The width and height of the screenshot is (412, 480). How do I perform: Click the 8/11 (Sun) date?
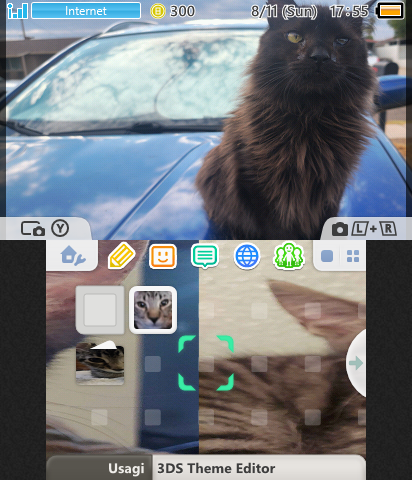(284, 11)
